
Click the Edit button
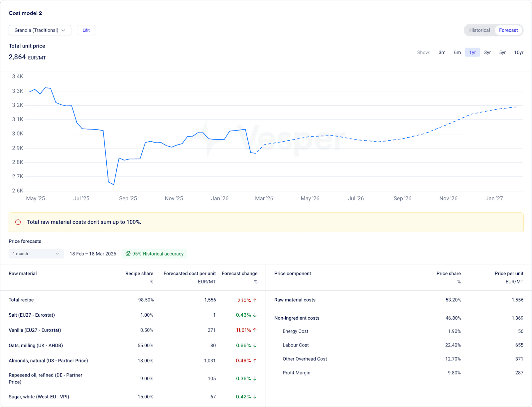[x=86, y=30]
